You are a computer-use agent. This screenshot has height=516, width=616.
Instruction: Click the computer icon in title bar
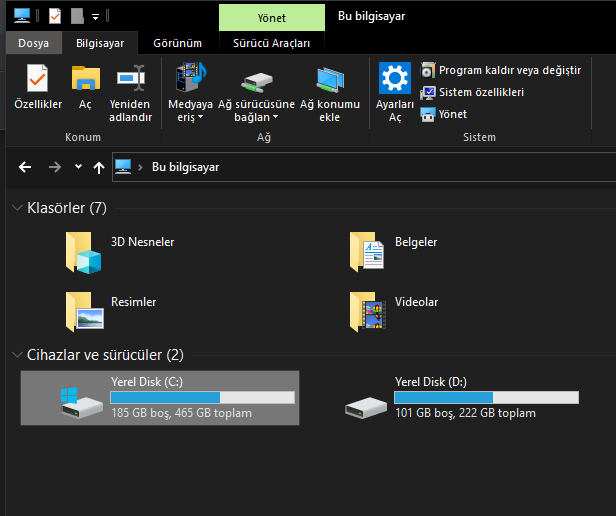coord(22,16)
